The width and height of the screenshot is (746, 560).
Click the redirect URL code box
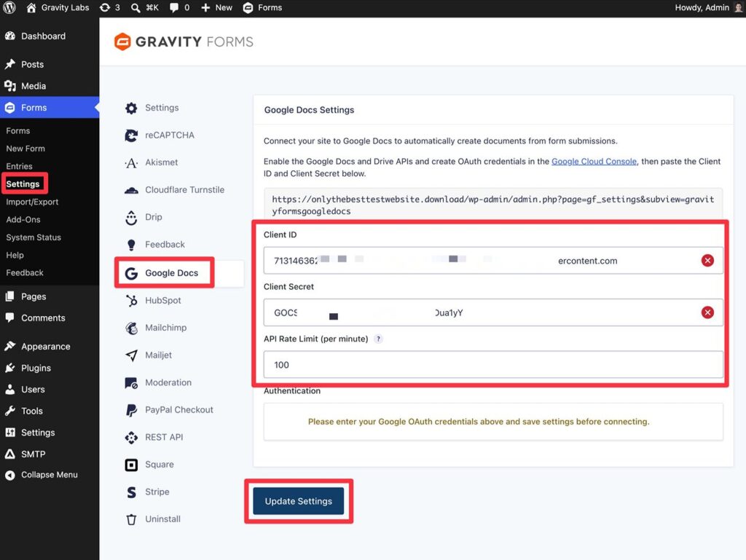pyautogui.click(x=493, y=205)
